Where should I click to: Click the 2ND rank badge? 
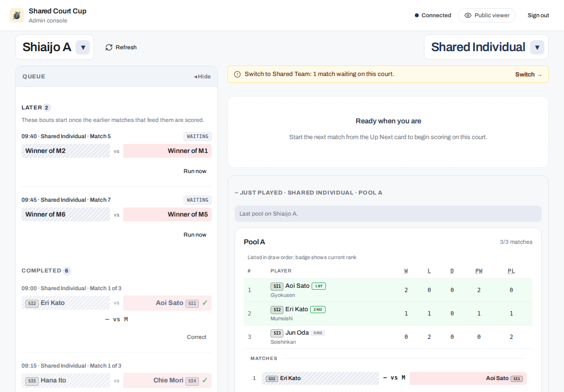point(318,310)
